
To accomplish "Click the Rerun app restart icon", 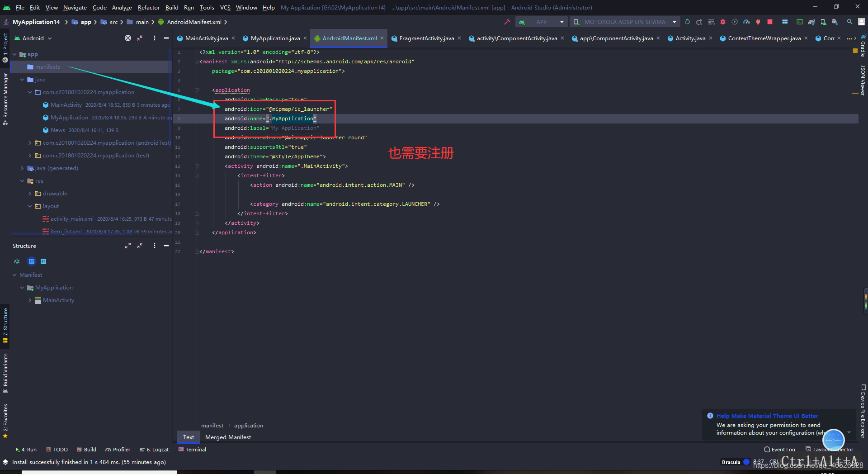I will click(688, 22).
